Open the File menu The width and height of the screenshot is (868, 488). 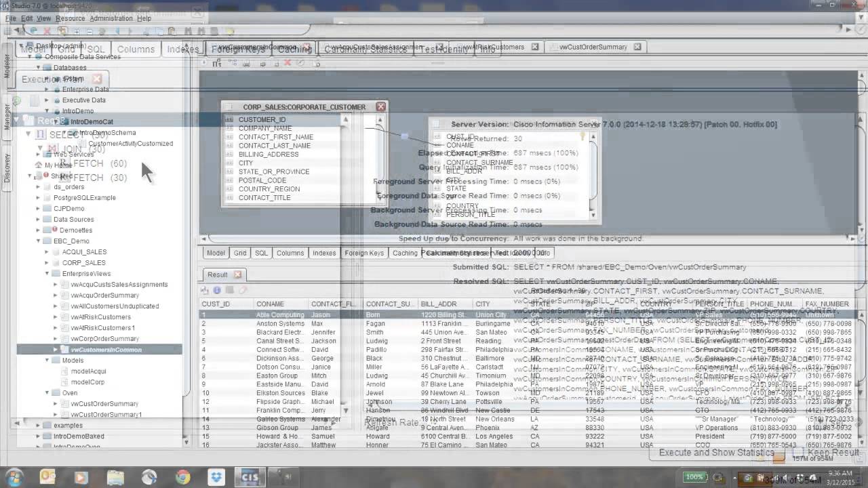click(x=11, y=18)
